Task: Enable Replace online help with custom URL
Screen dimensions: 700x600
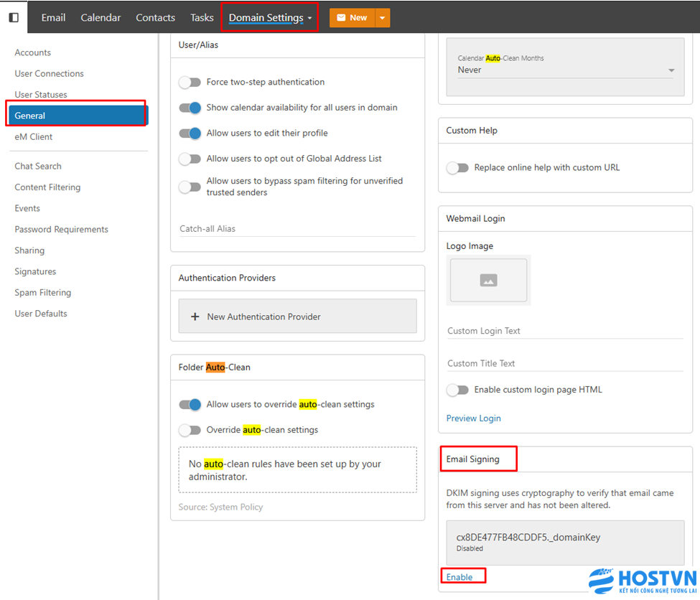Action: [457, 168]
